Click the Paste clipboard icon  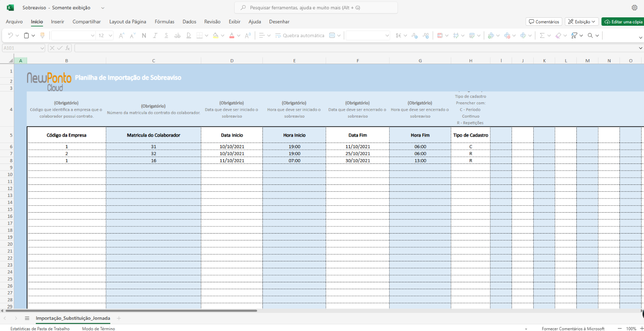(x=26, y=35)
